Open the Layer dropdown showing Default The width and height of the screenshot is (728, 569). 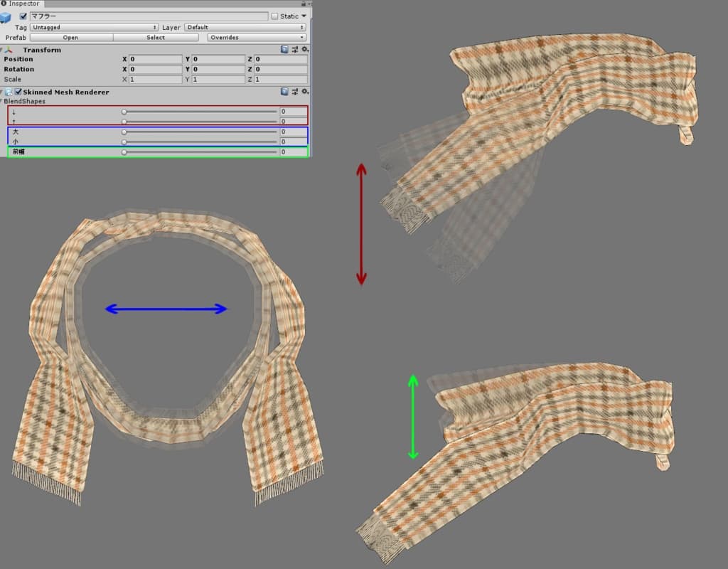[245, 27]
